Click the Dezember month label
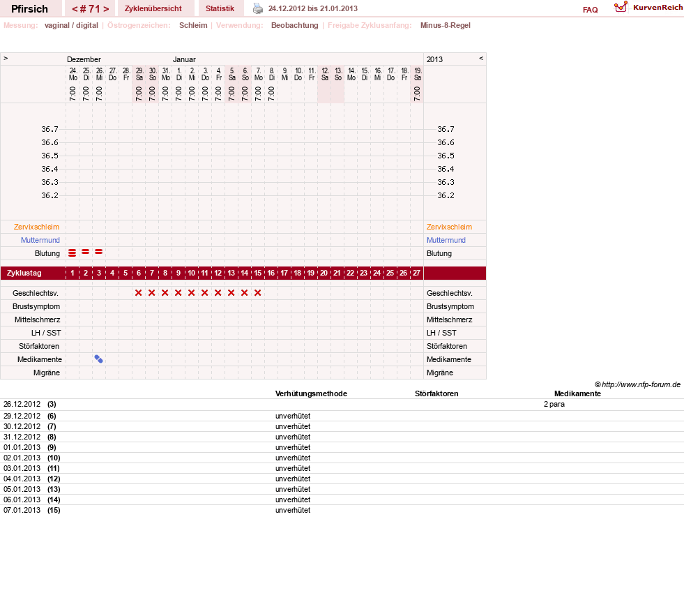This screenshot has height=616, width=684. click(x=84, y=59)
